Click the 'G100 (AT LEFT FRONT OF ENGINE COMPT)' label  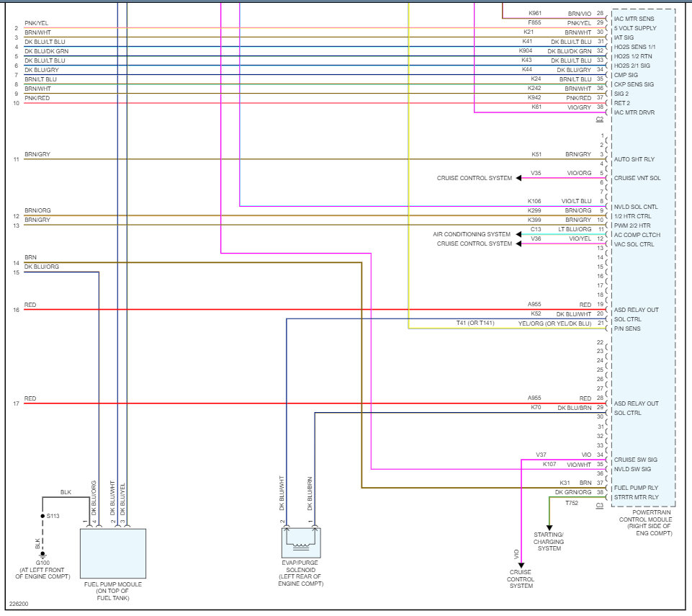42,570
